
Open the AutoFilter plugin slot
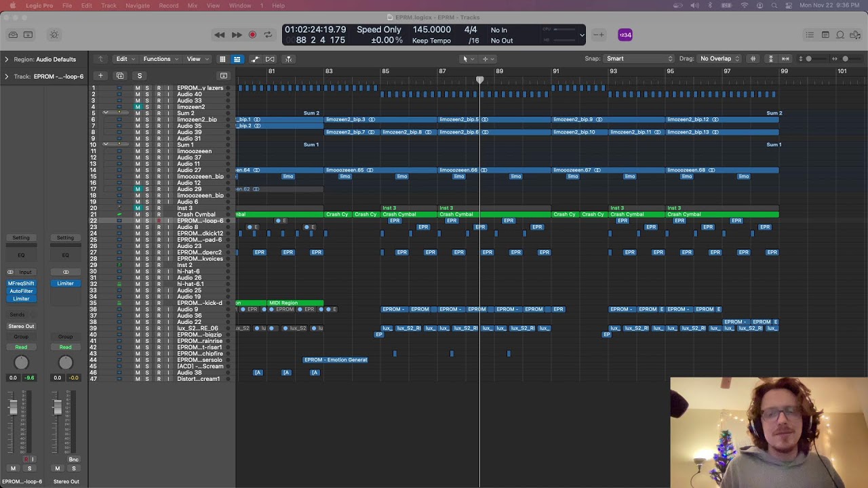click(21, 291)
